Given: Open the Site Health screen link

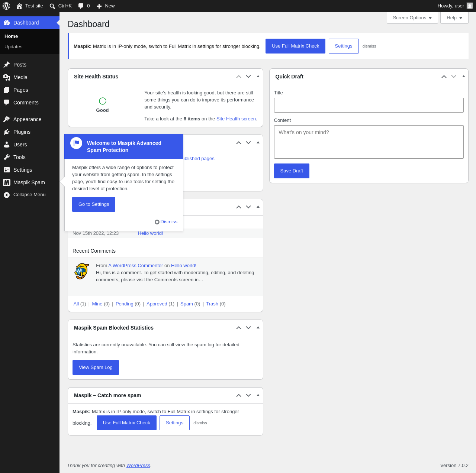Looking at the screenshot, I should pos(236,119).
